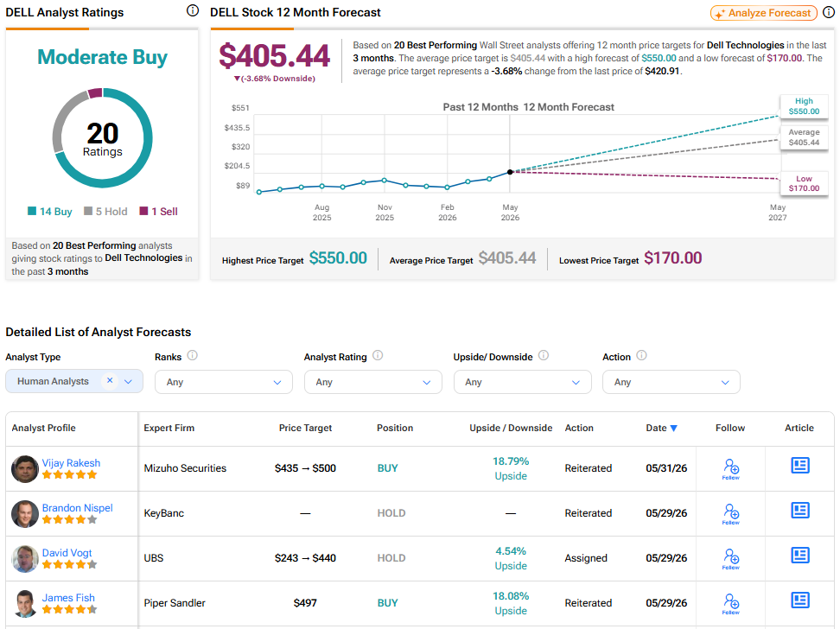
Task: Click info icon beside Action filter
Action: [641, 355]
